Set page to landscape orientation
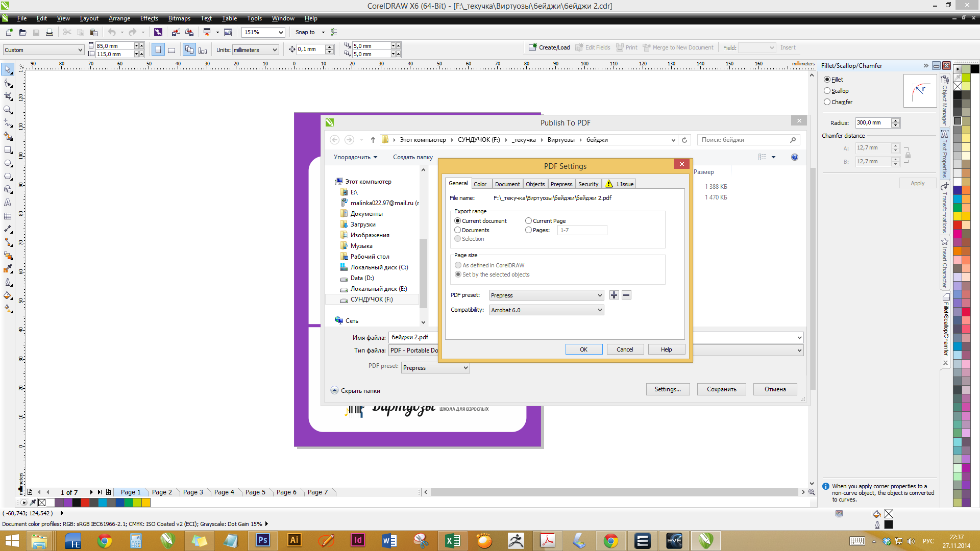The width and height of the screenshot is (980, 551). (171, 50)
